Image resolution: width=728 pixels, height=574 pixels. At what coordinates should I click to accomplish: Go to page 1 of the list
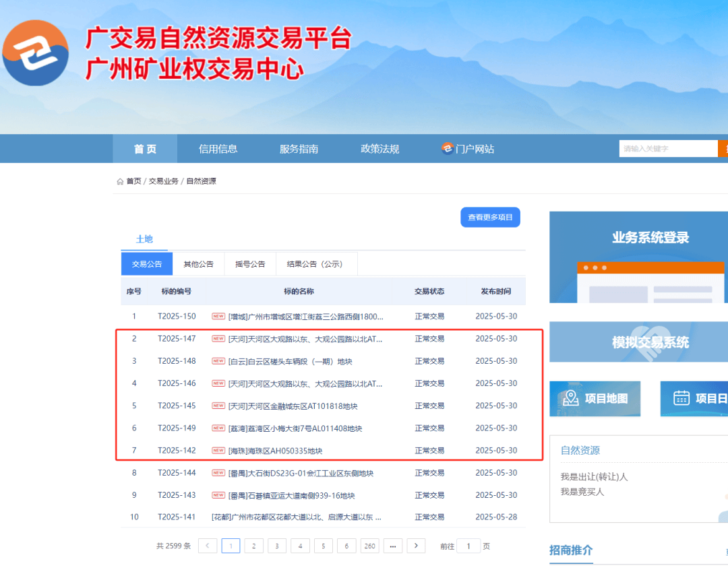[x=231, y=546]
